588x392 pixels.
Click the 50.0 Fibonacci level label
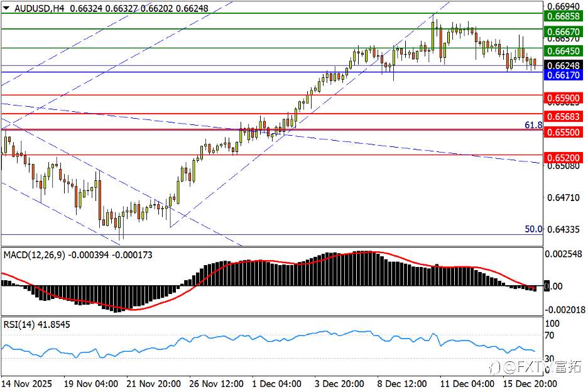tap(533, 229)
